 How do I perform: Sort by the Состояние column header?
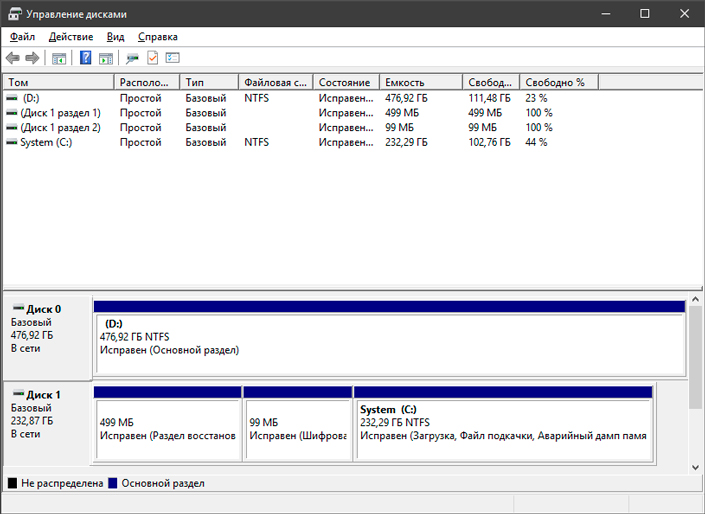pyautogui.click(x=346, y=82)
